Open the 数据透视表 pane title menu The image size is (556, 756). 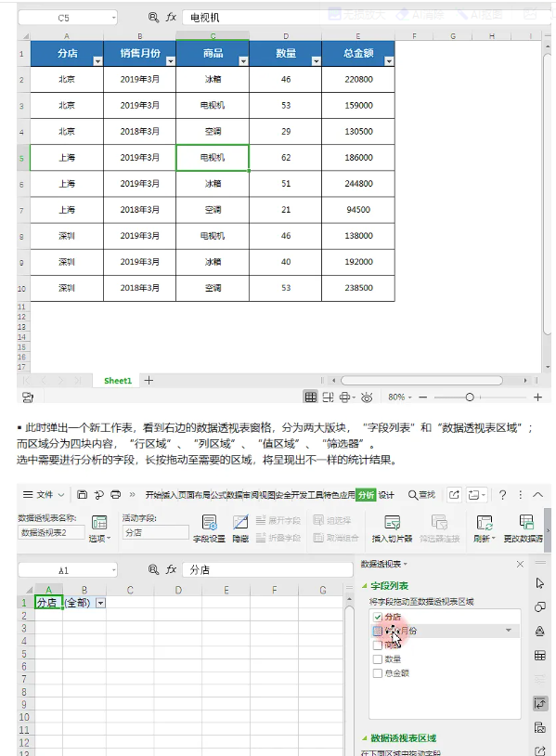[x=384, y=564]
